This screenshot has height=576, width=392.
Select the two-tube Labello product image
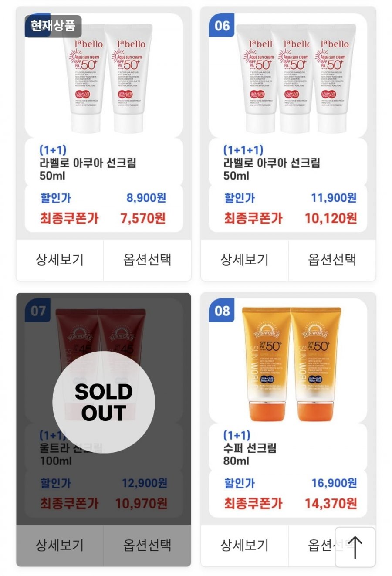pyautogui.click(x=107, y=78)
